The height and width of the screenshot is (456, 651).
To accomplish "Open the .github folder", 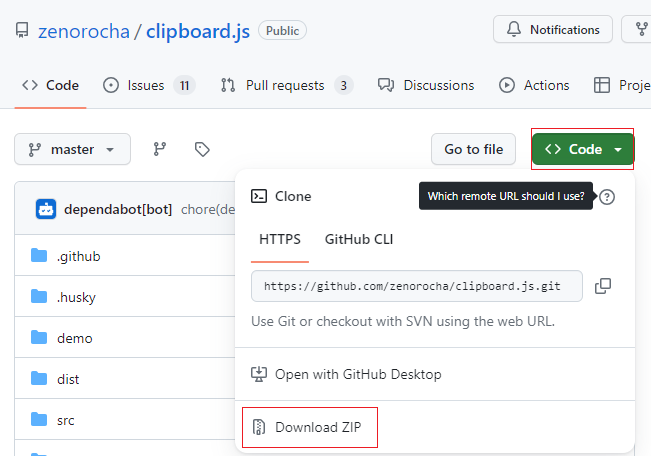I will pyautogui.click(x=79, y=256).
